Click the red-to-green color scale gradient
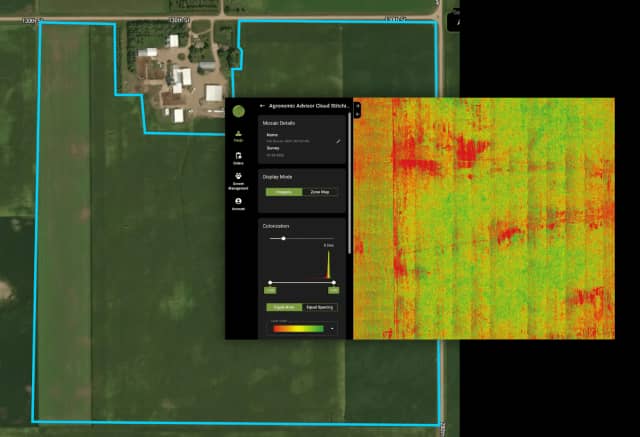Image resolution: width=640 pixels, height=437 pixels. [x=298, y=328]
